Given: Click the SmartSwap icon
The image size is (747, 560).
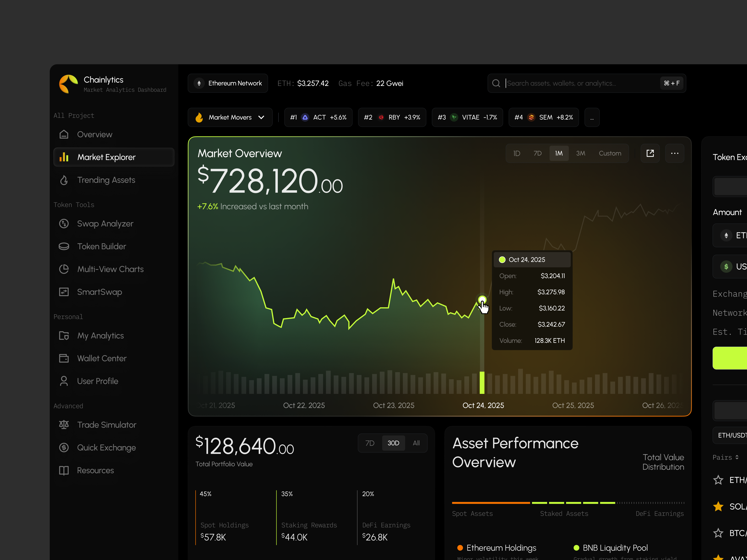Looking at the screenshot, I should (64, 292).
